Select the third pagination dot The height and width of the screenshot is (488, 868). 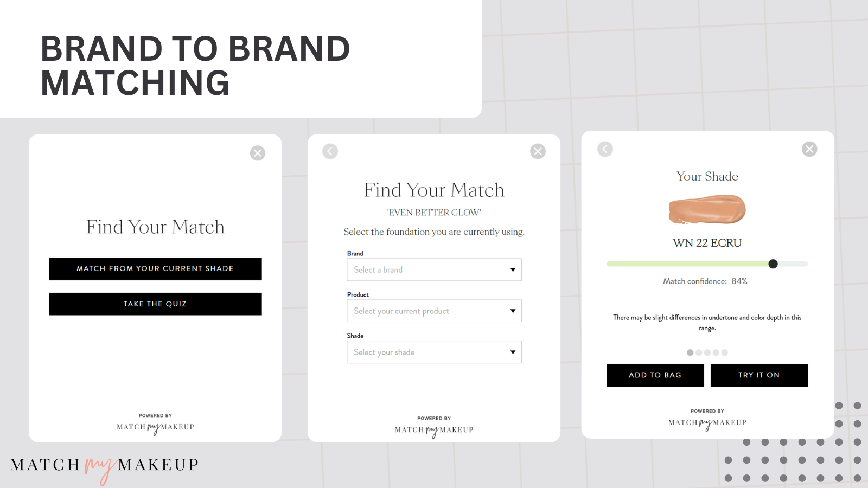[707, 352]
